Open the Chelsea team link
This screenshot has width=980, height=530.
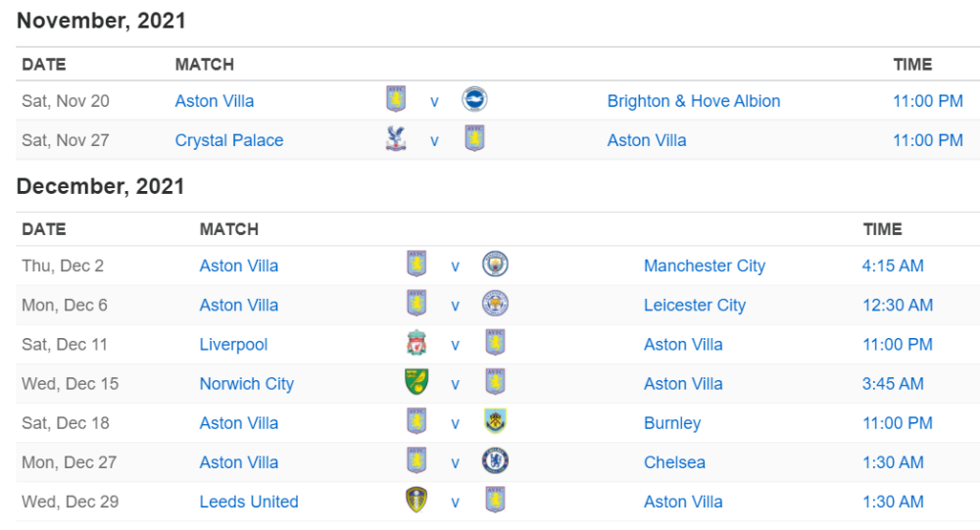click(674, 462)
